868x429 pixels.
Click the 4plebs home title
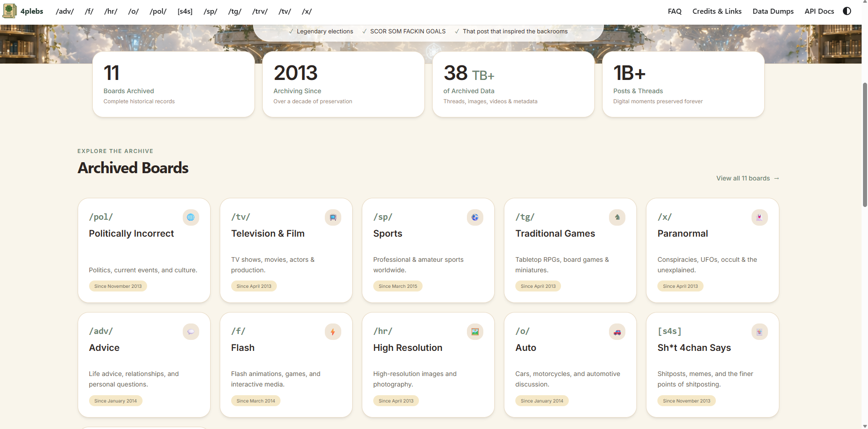(x=32, y=11)
